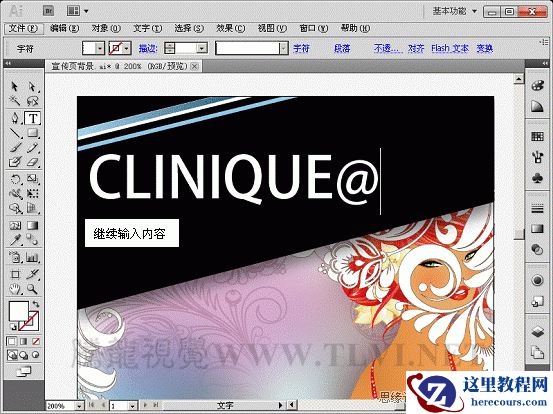The height and width of the screenshot is (414, 553).
Task: Open the Stroke panel icon
Action: [x=537, y=209]
